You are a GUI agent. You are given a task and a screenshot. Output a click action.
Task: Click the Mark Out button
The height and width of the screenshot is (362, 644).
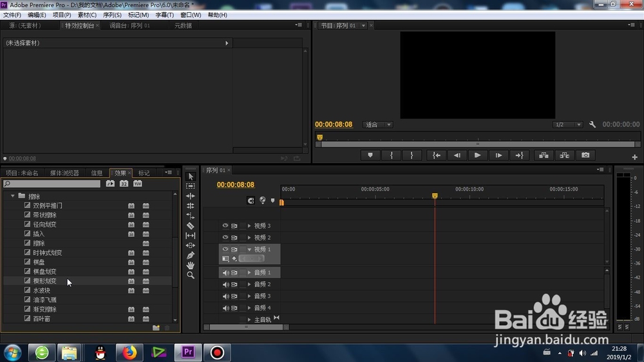[x=412, y=155]
